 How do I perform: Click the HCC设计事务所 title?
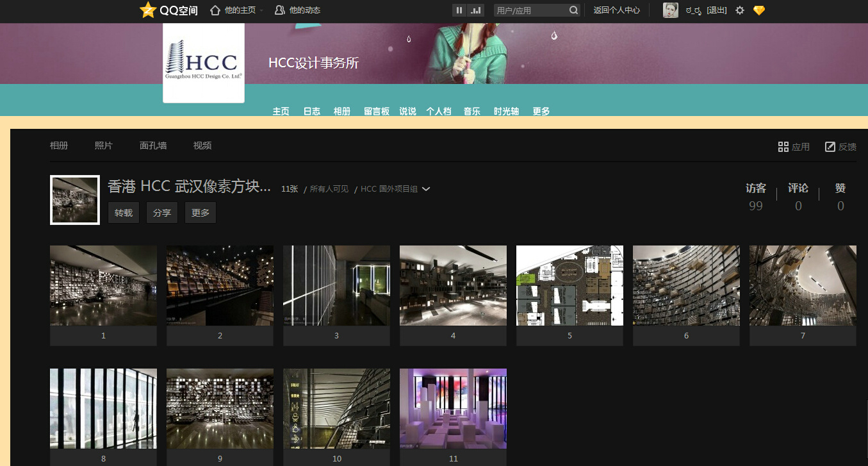pos(313,63)
